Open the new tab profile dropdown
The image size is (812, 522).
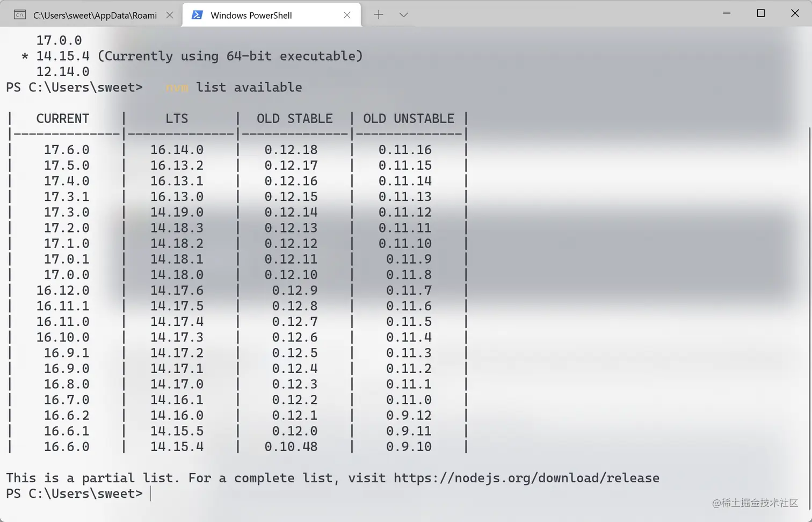tap(404, 15)
